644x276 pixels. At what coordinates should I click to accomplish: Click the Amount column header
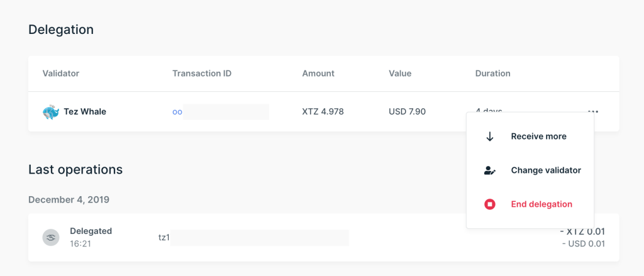318,74
